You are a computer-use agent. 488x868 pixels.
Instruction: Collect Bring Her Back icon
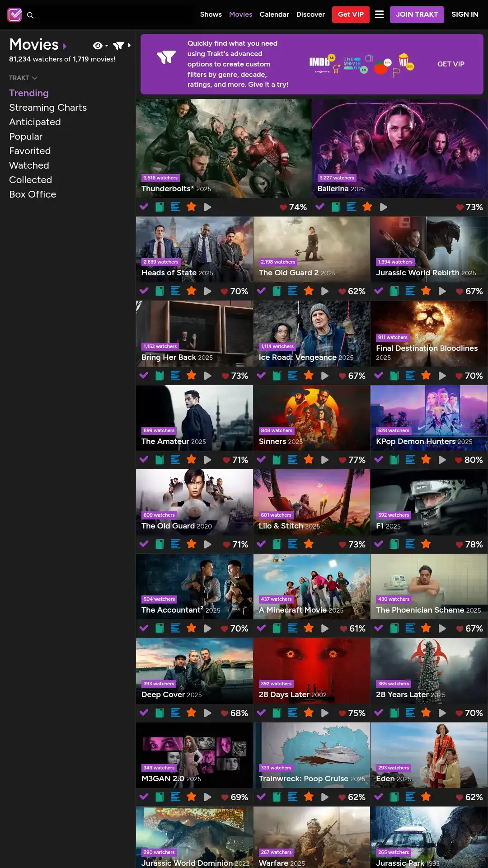[x=160, y=376]
